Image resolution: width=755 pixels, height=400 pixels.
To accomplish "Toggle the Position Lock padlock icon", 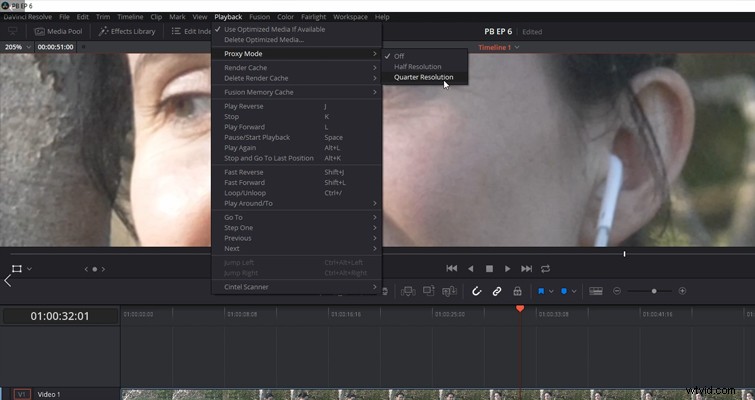I will 517,291.
